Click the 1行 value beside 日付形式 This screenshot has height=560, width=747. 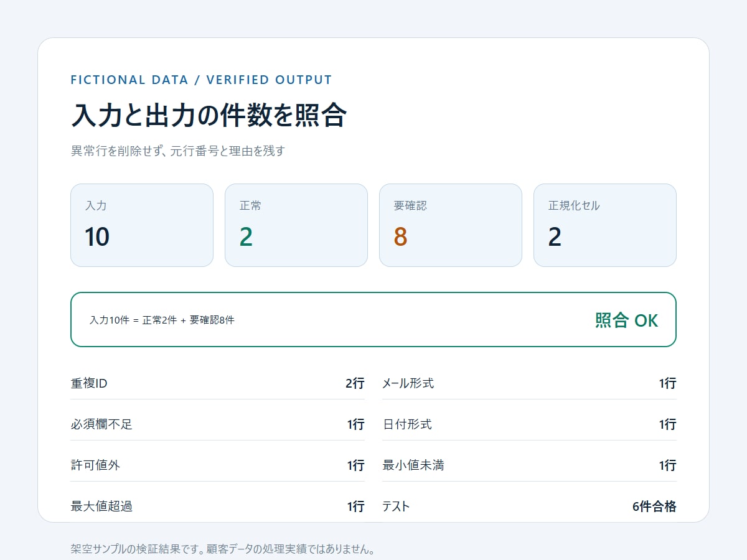coord(668,424)
